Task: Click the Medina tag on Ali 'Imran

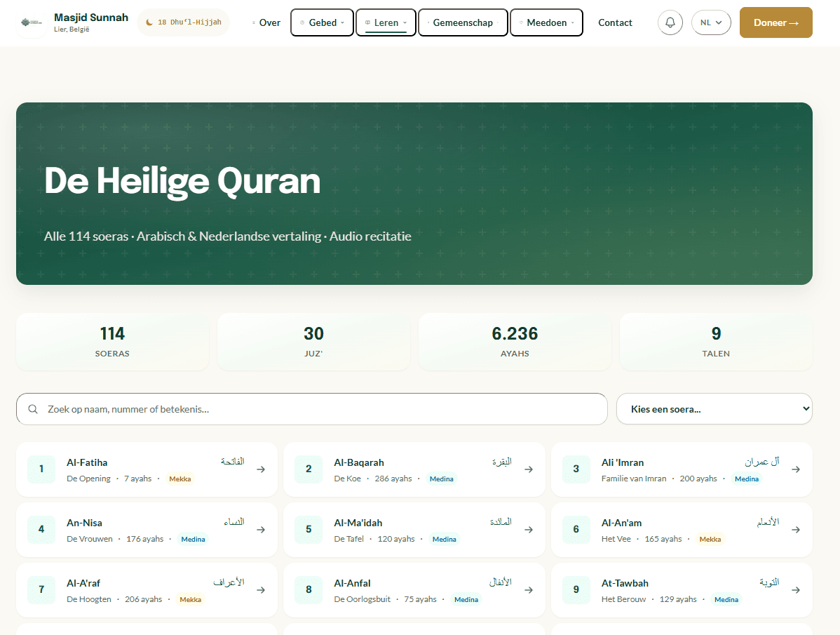Action: click(x=747, y=479)
